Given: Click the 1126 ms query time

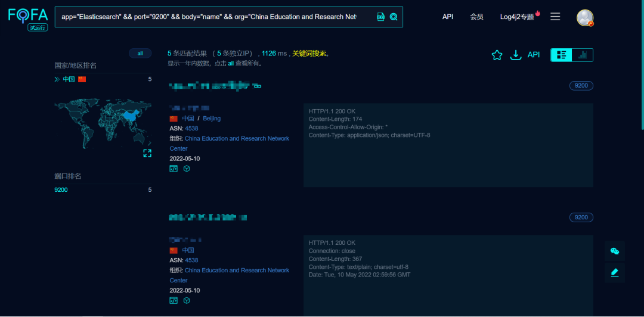Looking at the screenshot, I should click(274, 54).
